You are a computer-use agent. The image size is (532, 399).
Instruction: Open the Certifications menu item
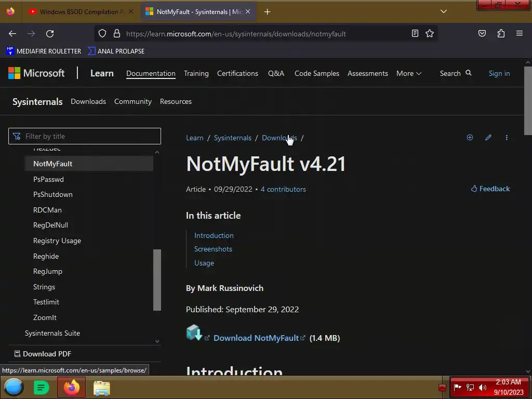(x=237, y=73)
